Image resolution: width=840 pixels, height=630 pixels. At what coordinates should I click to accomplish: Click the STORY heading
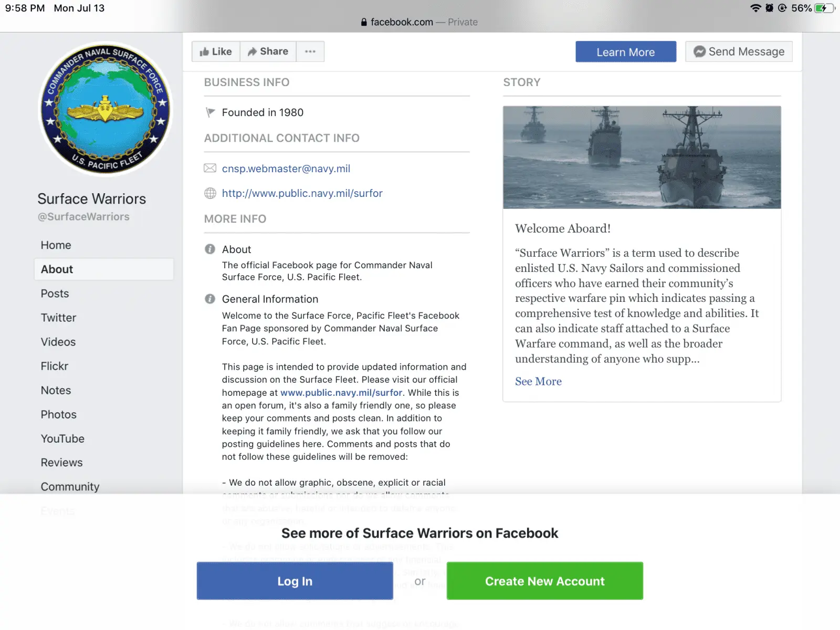pyautogui.click(x=522, y=82)
